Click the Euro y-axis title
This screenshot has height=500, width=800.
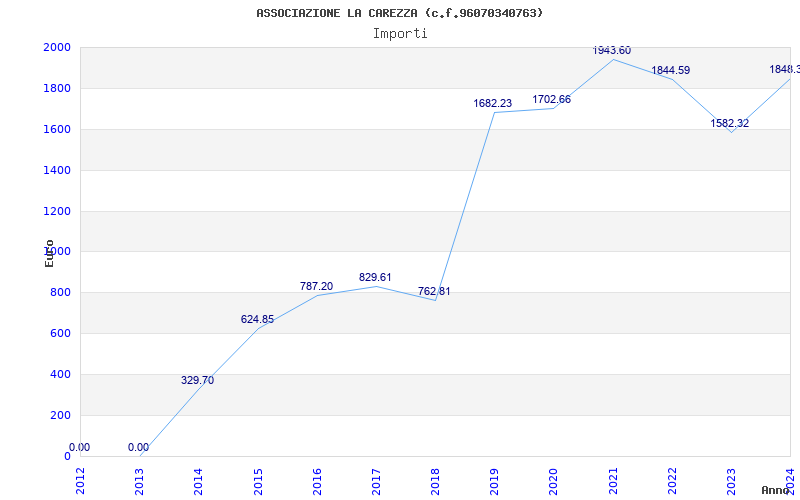click(49, 253)
